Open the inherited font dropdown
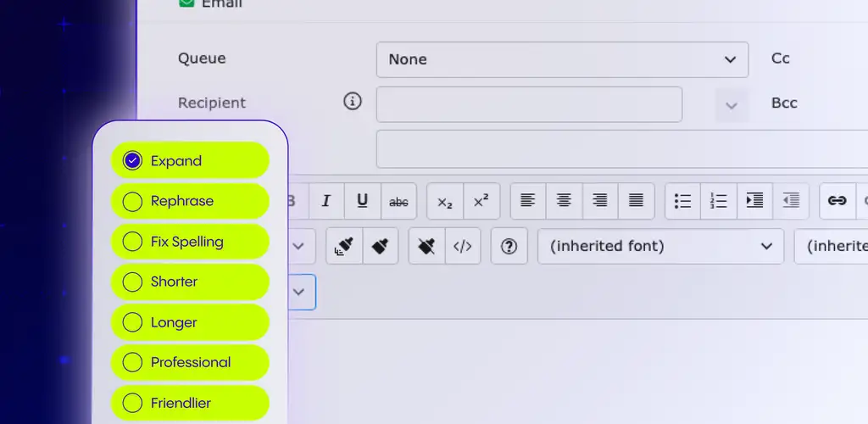The width and height of the screenshot is (868, 424). (x=660, y=247)
